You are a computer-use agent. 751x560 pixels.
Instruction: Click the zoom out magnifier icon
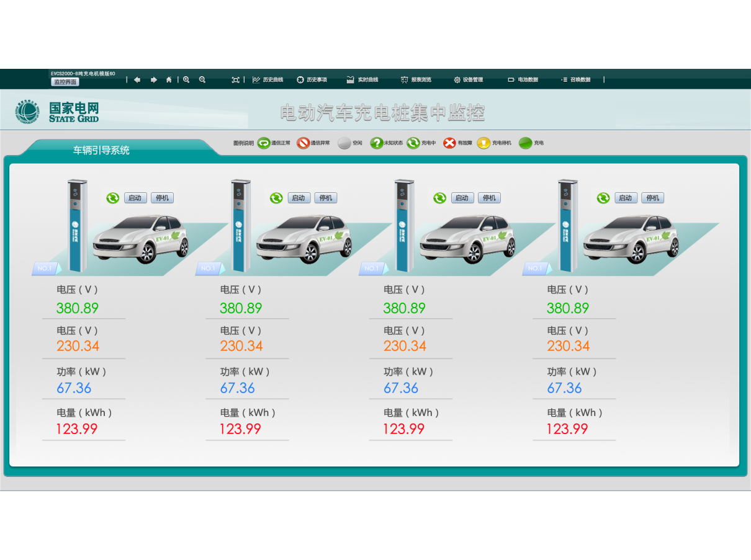pos(202,80)
